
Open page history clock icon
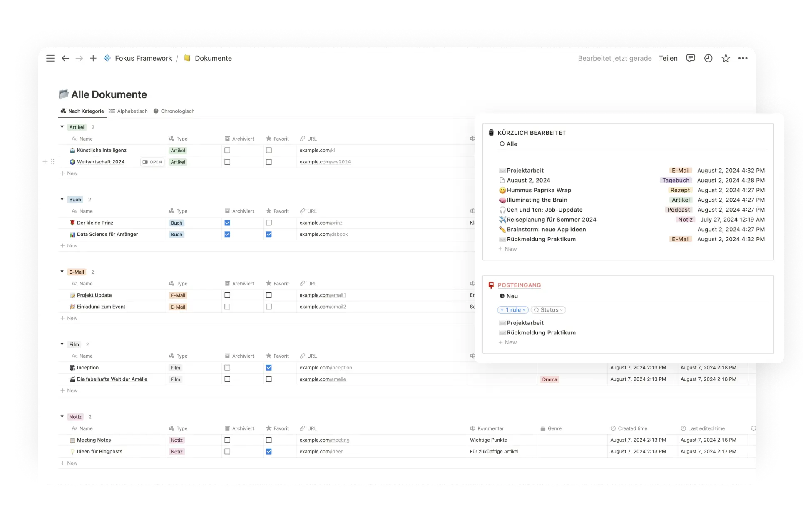click(708, 58)
